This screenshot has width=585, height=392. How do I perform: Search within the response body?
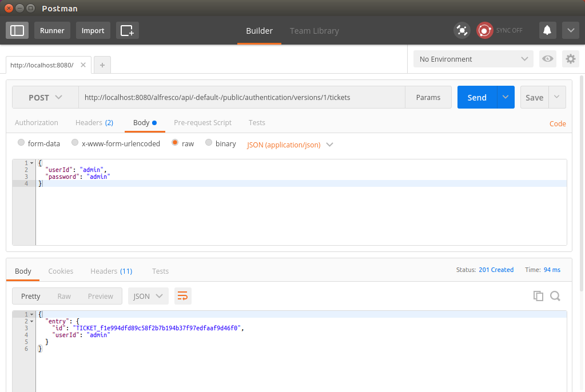point(555,296)
